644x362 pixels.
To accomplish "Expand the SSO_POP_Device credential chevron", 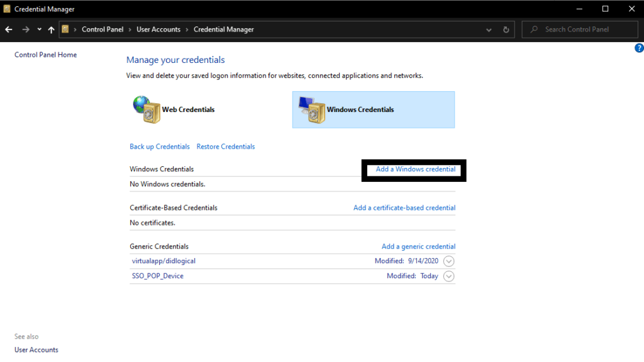I will [449, 276].
